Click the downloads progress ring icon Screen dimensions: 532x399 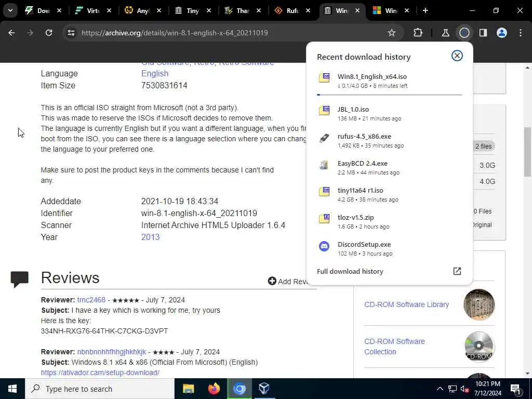coord(464,33)
